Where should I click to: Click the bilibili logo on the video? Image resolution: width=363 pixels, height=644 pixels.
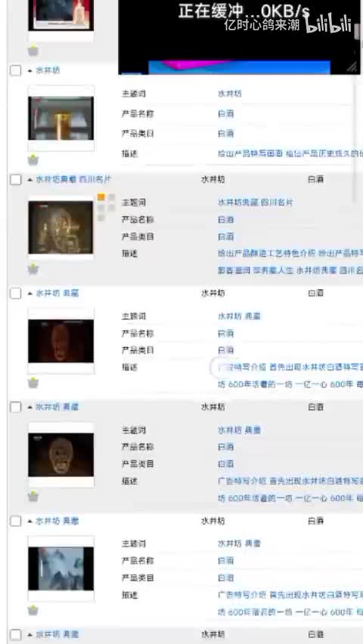click(328, 23)
